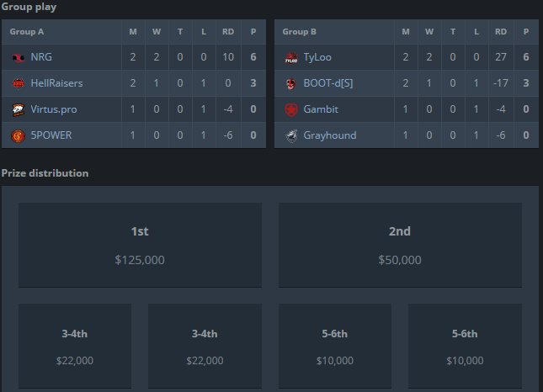Click the NRG team logo icon
This screenshot has height=392, width=543.
coord(19,57)
